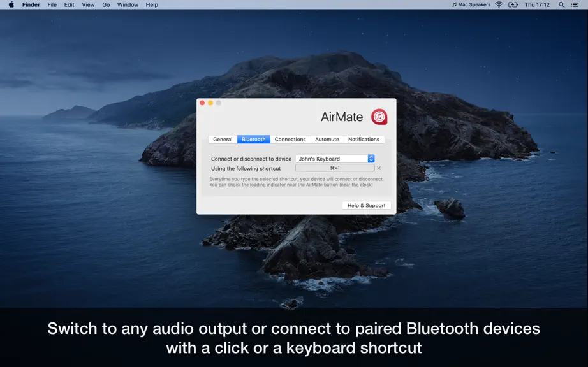This screenshot has width=588, height=367.
Task: Open Notification Center list icon
Action: pos(575,4)
